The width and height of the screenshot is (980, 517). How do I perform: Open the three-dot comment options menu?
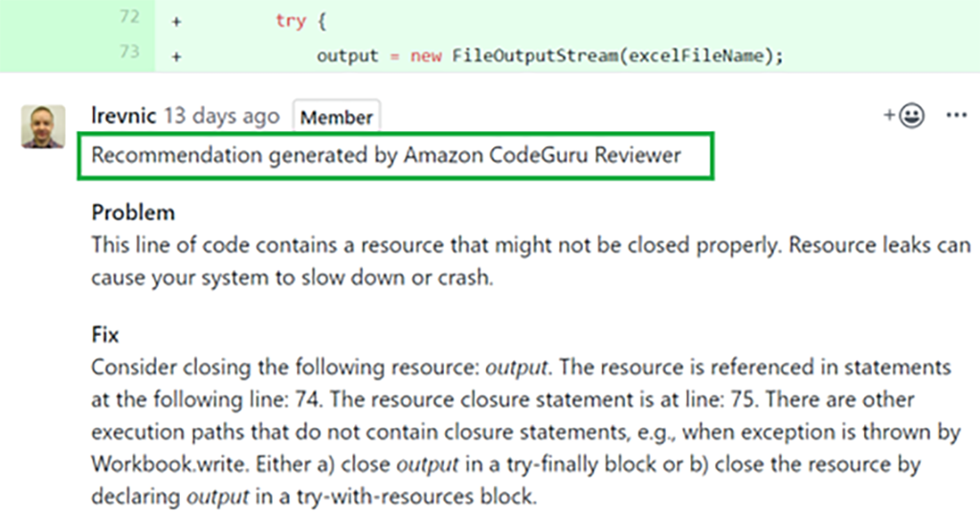(x=957, y=116)
